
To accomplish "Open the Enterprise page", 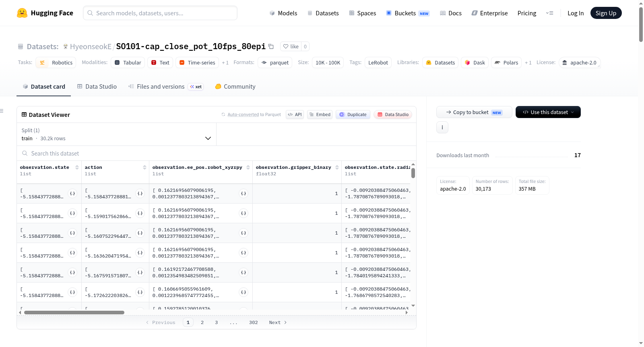I will coord(489,13).
